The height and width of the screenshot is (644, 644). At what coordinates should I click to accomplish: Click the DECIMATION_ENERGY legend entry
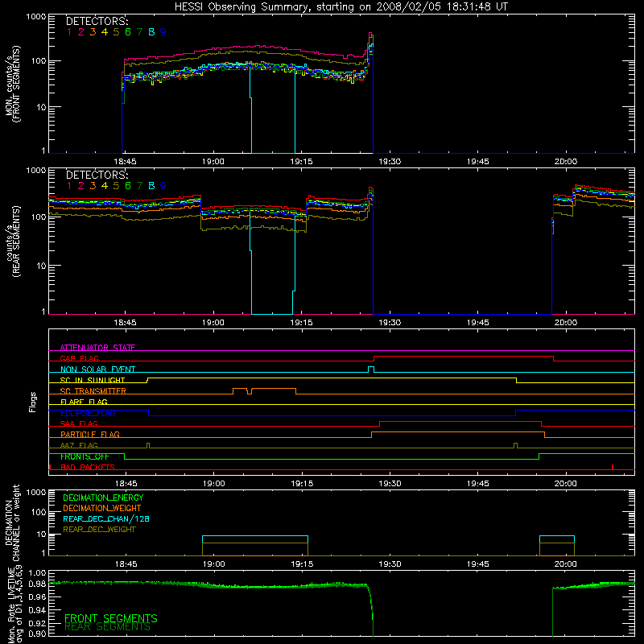[x=103, y=497]
